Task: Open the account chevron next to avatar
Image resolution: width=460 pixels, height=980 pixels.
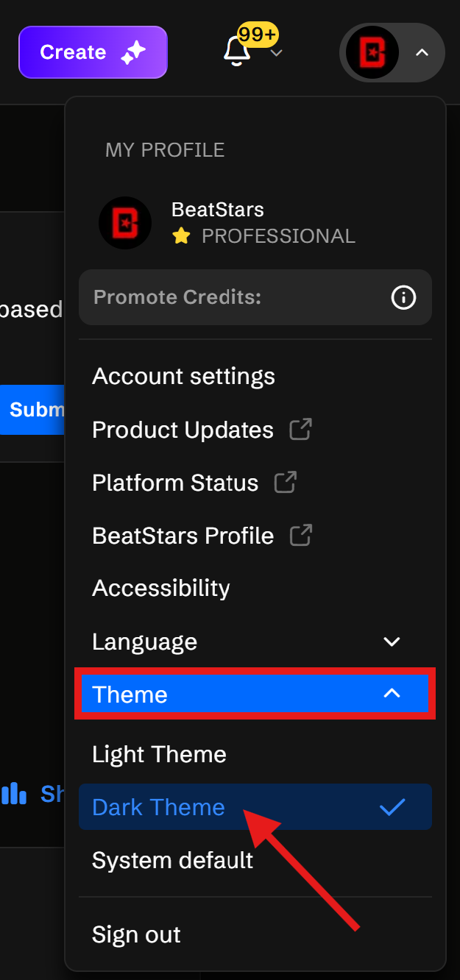Action: coord(422,53)
